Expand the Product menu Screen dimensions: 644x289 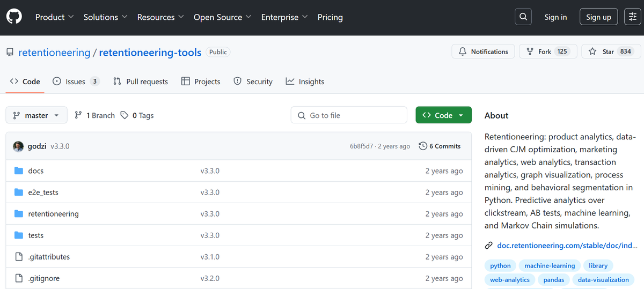click(54, 17)
